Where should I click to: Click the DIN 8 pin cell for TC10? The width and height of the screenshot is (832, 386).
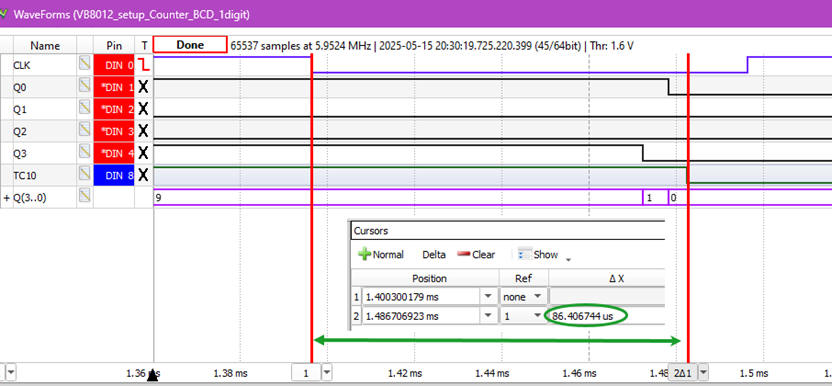coord(114,175)
